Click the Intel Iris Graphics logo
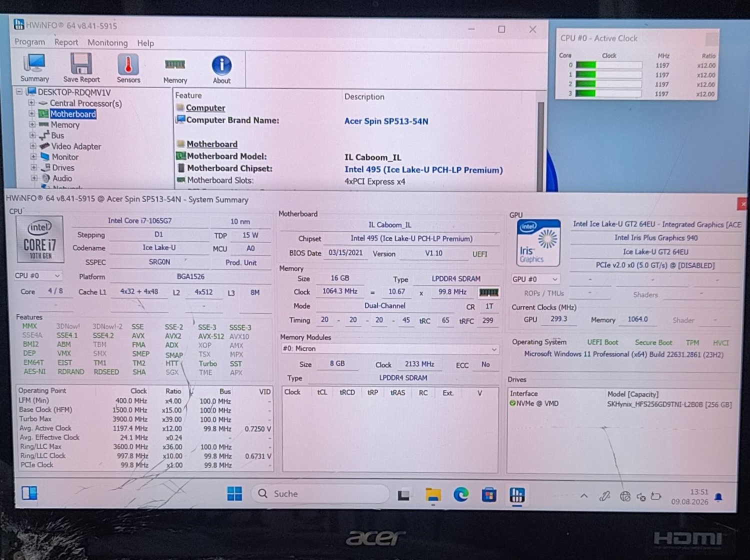The width and height of the screenshot is (750, 560). click(538, 243)
